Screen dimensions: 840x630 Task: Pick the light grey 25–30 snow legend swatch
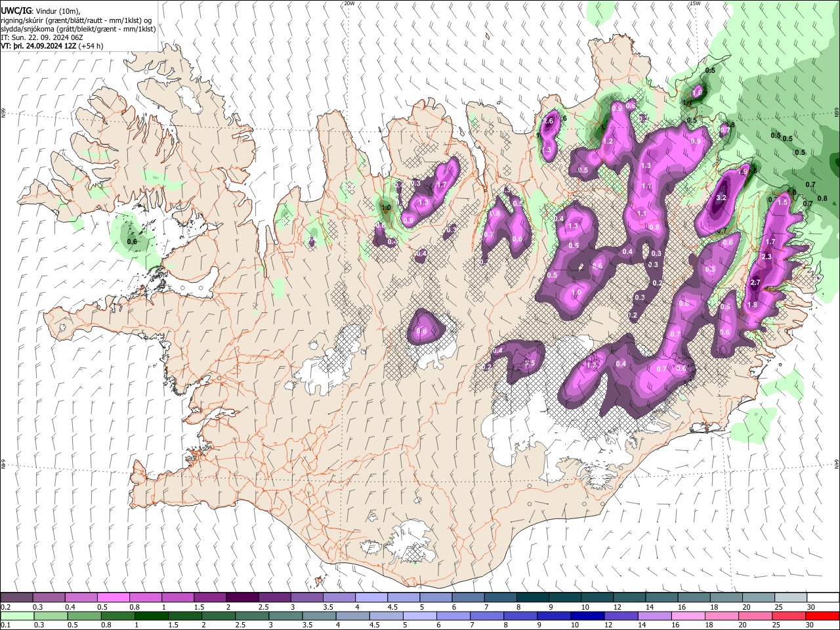(791, 598)
